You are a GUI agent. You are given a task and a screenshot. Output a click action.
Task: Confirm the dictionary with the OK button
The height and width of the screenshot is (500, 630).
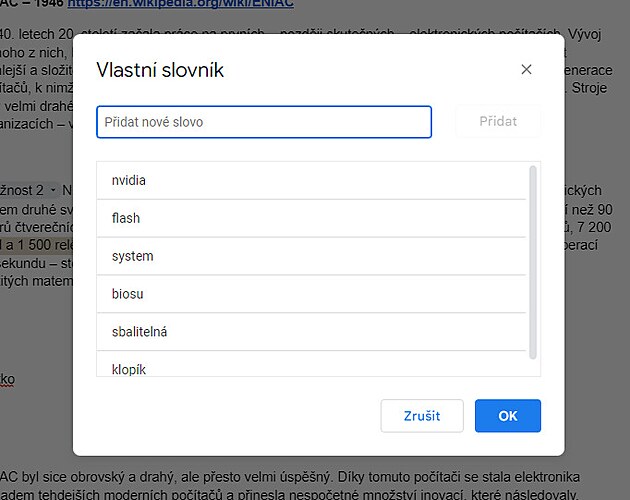click(x=508, y=416)
